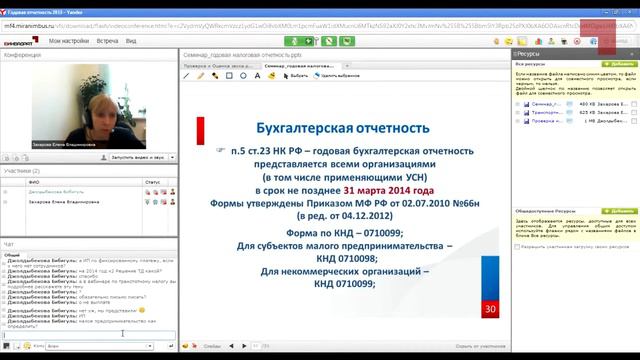This screenshot has width=640, height=360.
Task: Switch to 'Общий' chat tab
Action: tap(12, 255)
